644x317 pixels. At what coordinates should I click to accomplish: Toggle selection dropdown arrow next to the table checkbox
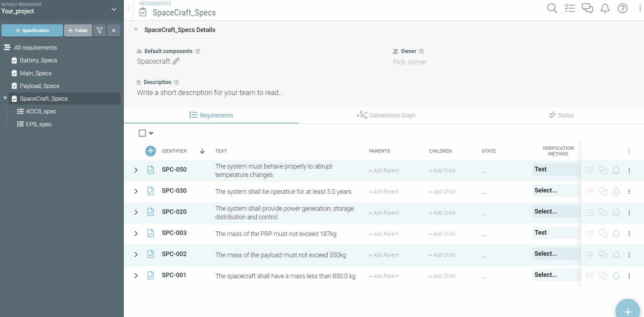[151, 133]
